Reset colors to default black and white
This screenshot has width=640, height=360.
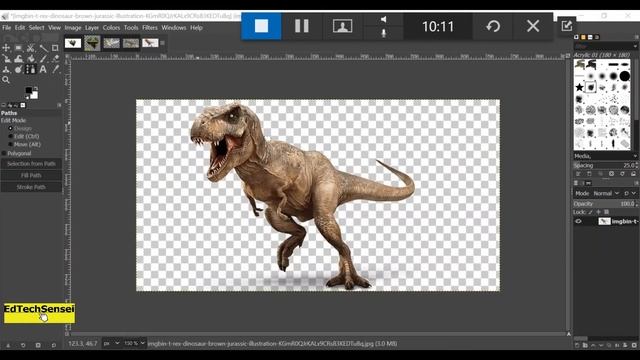point(27,97)
